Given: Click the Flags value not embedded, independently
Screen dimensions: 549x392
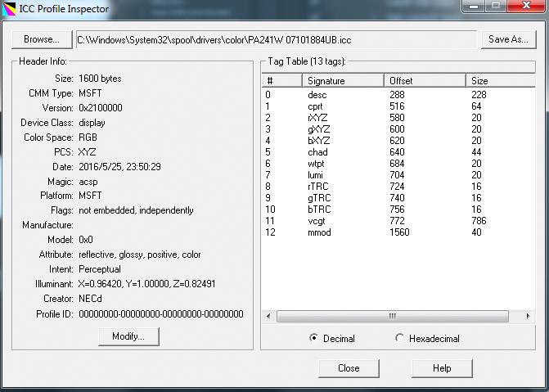Looking at the screenshot, I should 136,210.
